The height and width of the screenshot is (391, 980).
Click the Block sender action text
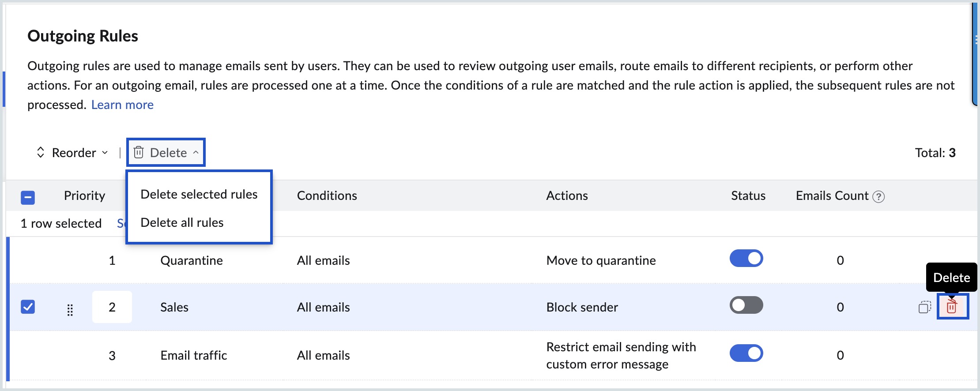tap(582, 307)
